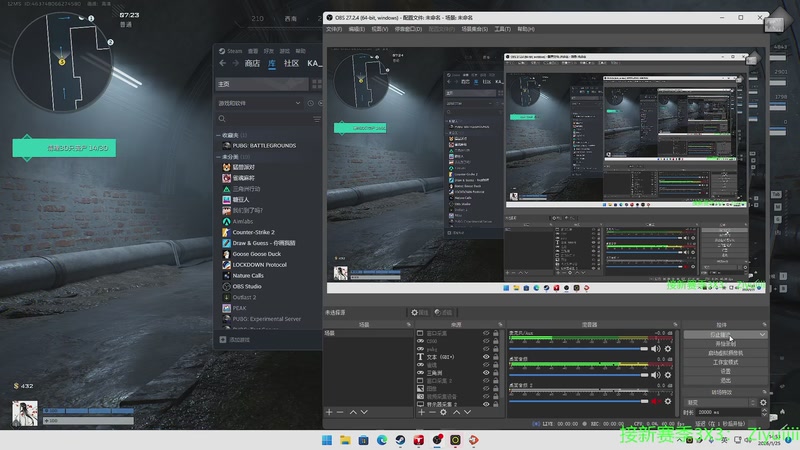Move scene down with arrow icon
Image resolution: width=800 pixels, height=450 pixels.
(364, 412)
